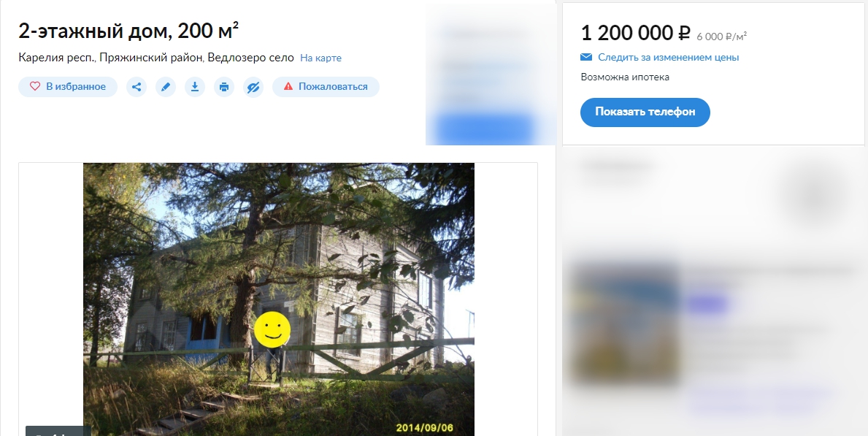Click the red warning triangle icon
868x436 pixels.
pyautogui.click(x=288, y=86)
